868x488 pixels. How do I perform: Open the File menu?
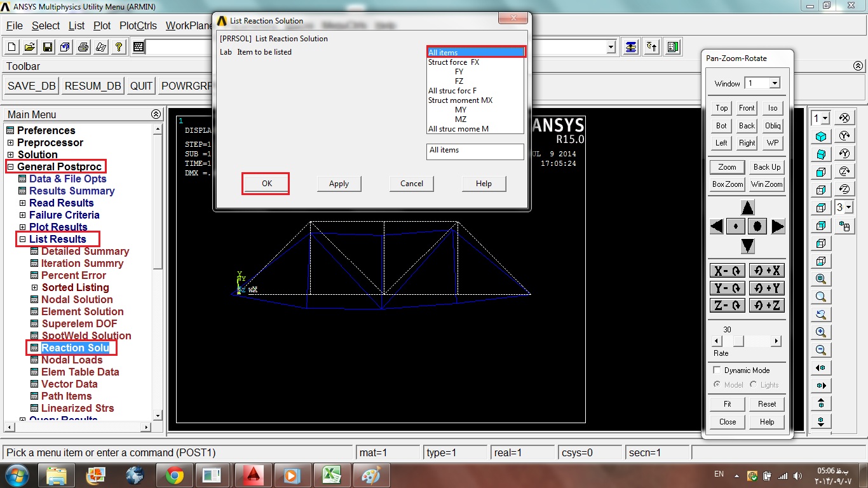(x=15, y=25)
